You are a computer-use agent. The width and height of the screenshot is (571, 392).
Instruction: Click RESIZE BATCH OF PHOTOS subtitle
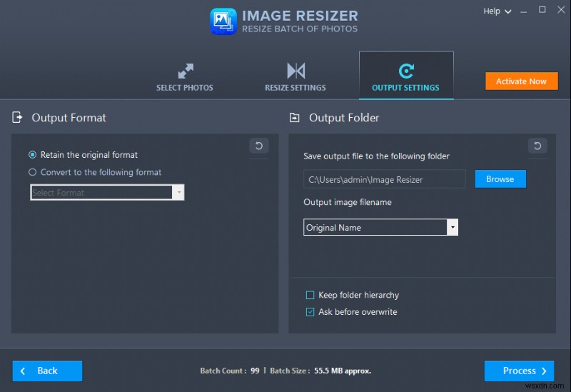(300, 29)
